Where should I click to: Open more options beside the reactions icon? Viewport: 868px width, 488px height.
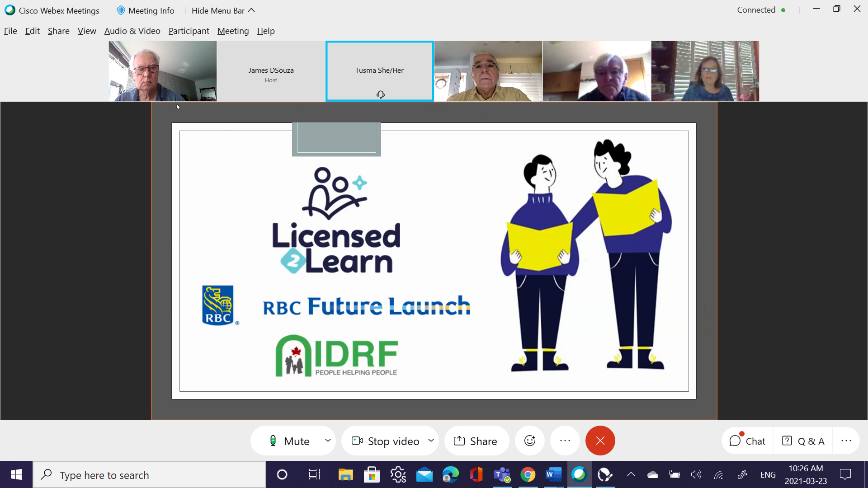click(x=565, y=441)
